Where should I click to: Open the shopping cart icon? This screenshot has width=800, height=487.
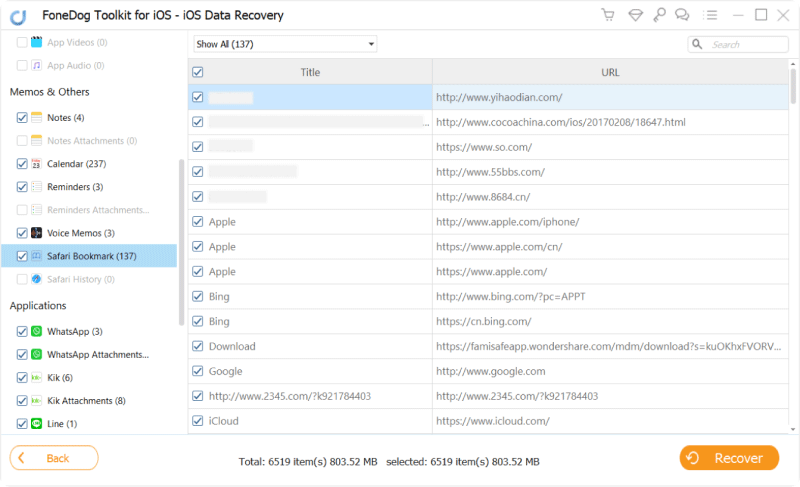(x=608, y=15)
